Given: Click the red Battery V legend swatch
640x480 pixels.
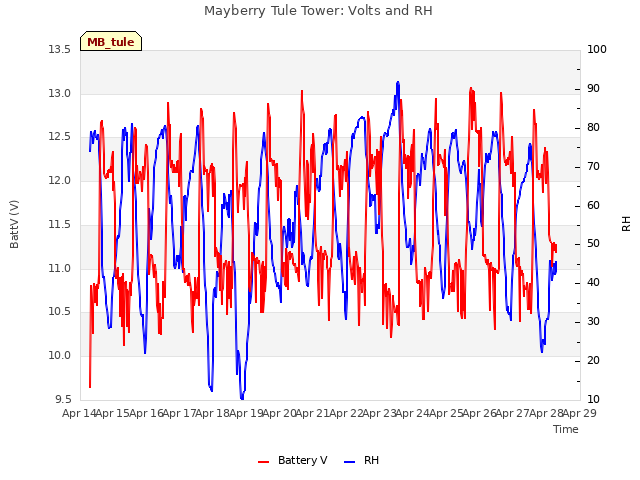Looking at the screenshot, I should click(x=264, y=462).
